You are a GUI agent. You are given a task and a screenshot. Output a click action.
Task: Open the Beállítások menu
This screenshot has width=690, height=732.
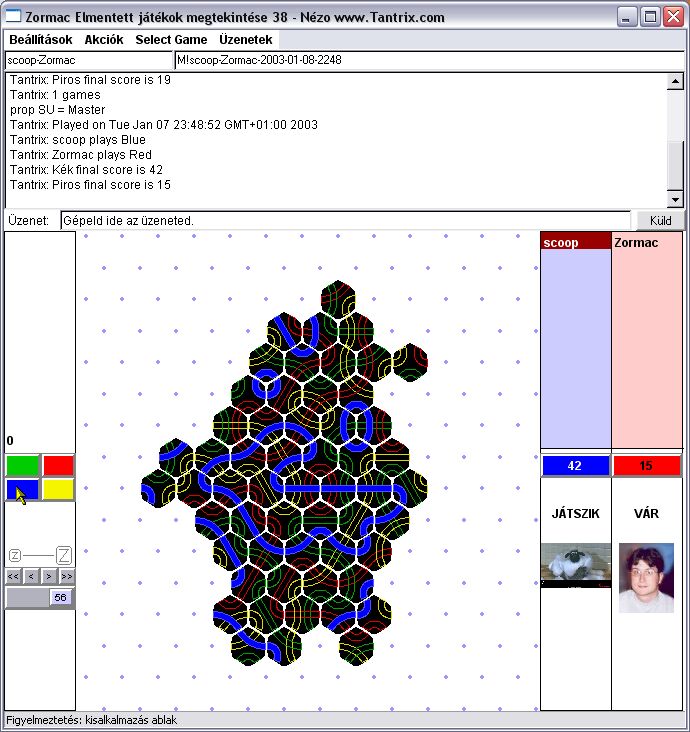click(41, 40)
